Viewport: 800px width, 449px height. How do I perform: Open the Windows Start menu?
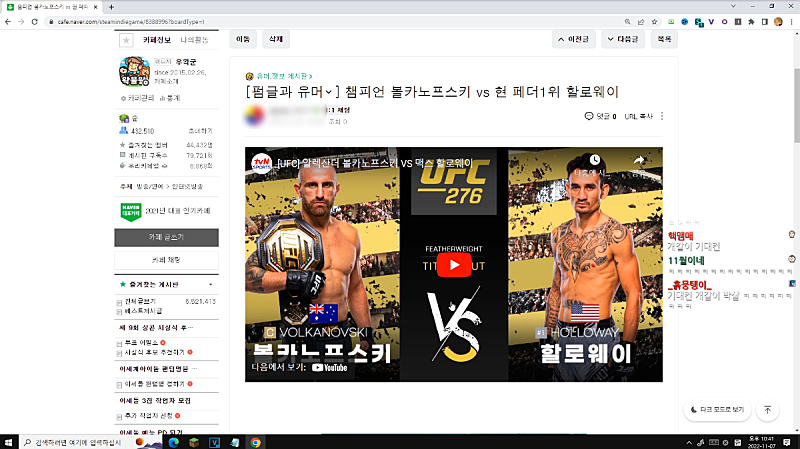tap(8, 442)
